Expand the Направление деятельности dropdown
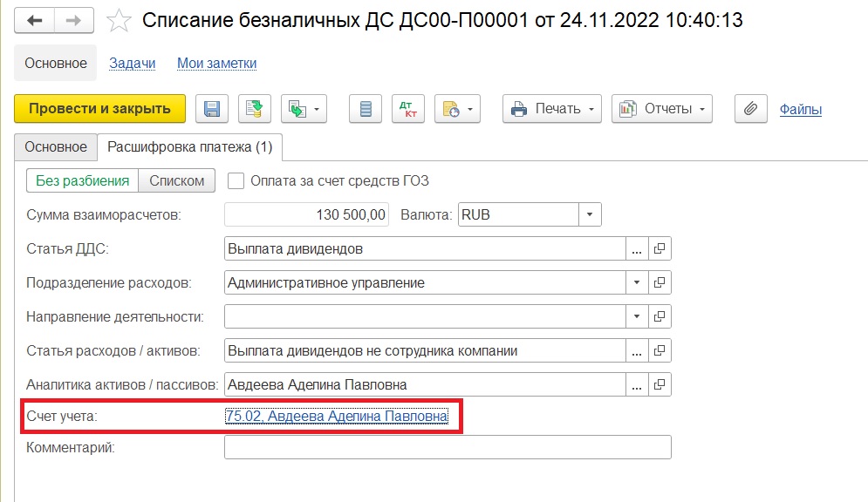 637,316
